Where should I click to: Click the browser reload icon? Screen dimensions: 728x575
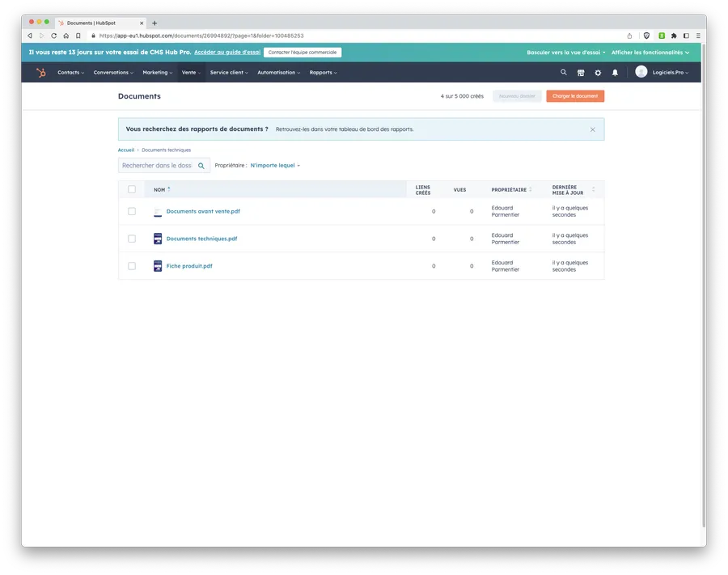[54, 36]
